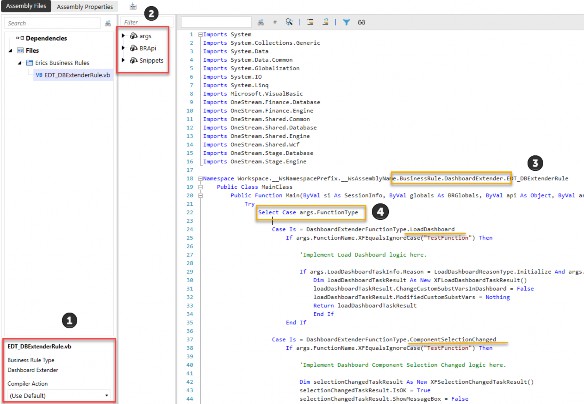Viewport: 584px width, 404px height.
Task: Collapse the Namespace region on line 18
Action: (200, 178)
